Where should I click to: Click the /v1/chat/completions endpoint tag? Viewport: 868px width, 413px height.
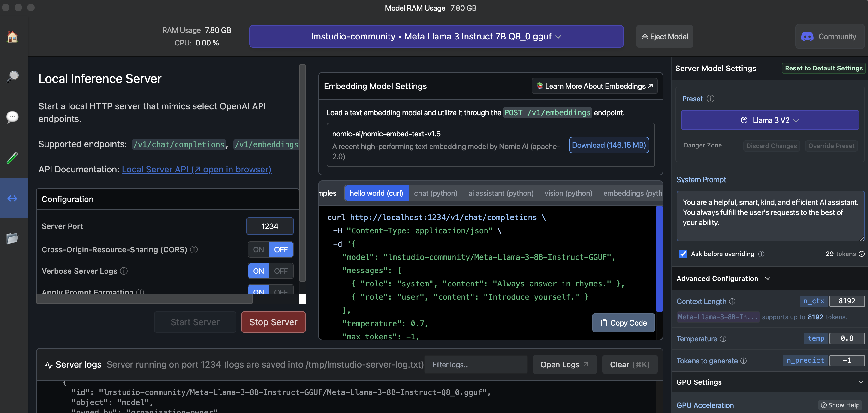coord(178,145)
